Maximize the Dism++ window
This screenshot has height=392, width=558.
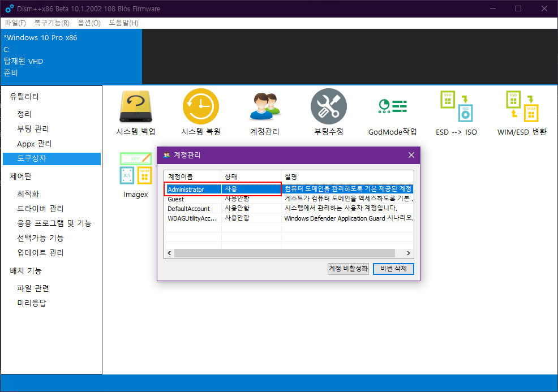point(518,8)
